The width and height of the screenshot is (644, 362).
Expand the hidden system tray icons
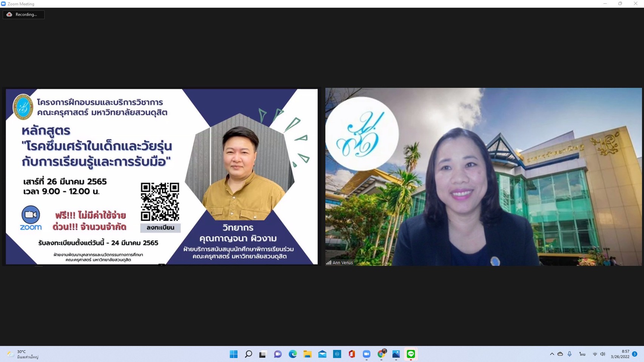pos(552,354)
